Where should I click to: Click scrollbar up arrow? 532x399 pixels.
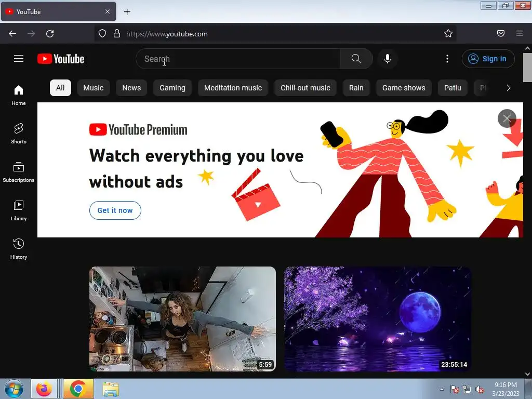coord(527,48)
